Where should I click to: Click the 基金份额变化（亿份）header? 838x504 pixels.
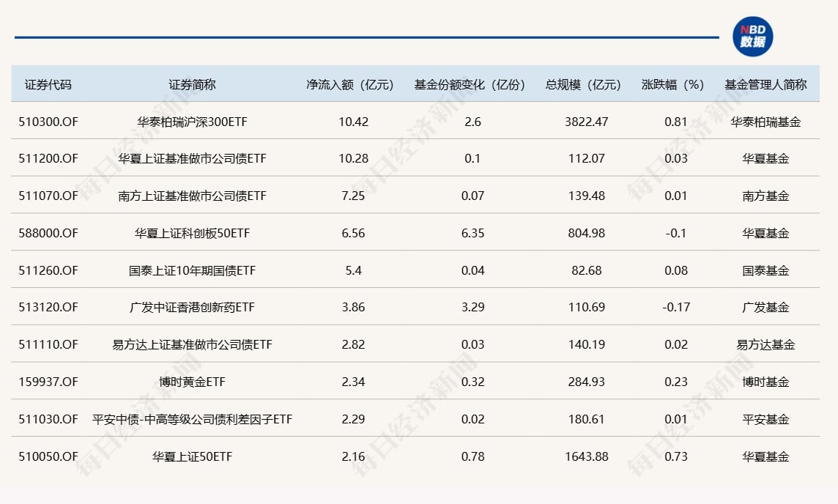[x=470, y=84]
